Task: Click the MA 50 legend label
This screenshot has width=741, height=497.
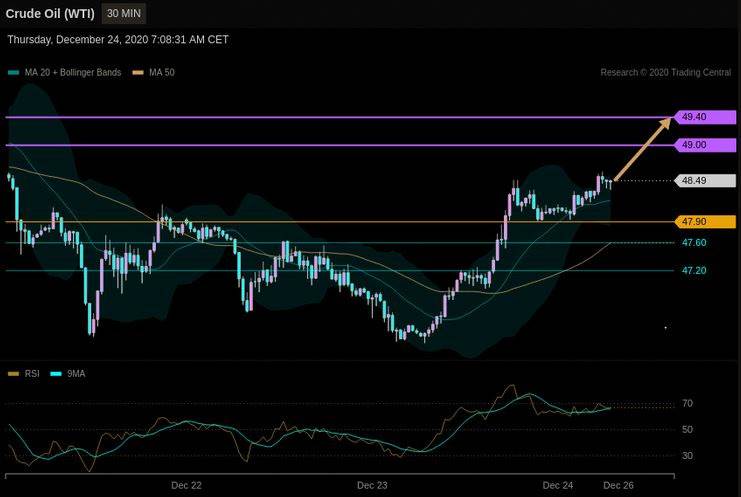Action: (x=162, y=72)
